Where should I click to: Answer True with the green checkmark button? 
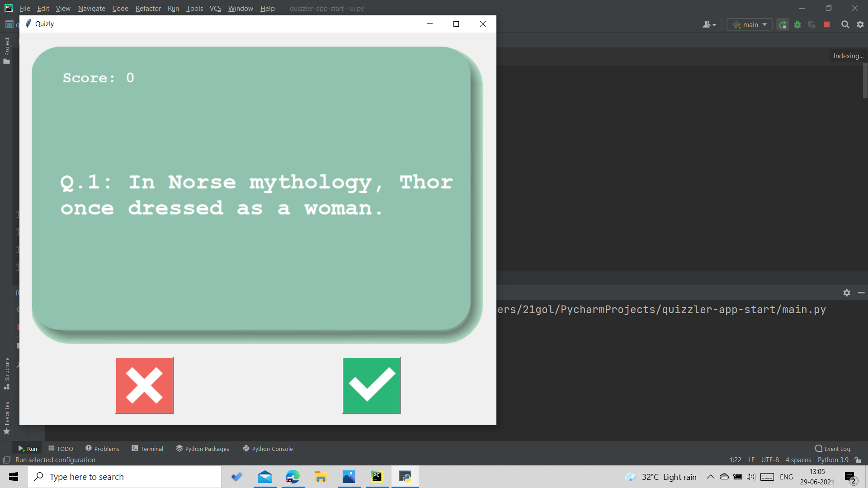(372, 385)
